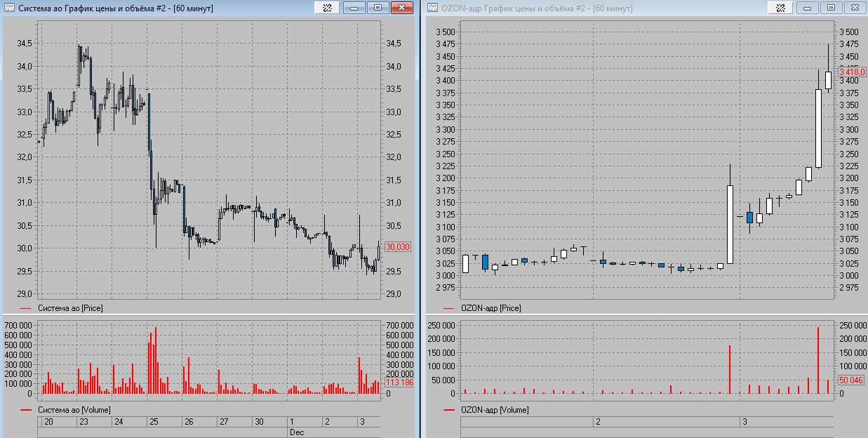This screenshot has height=438, width=868.
Task: Minimize the Система ао chart window
Action: (354, 8)
